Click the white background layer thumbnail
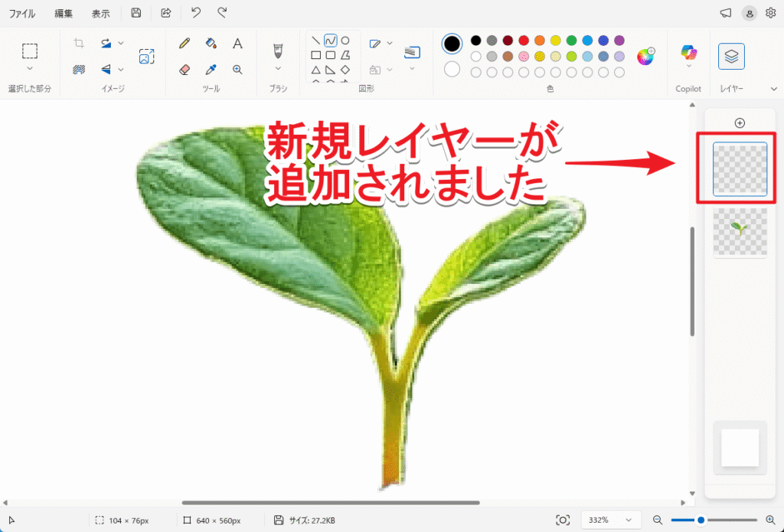The height and width of the screenshot is (532, 784). 740,448
